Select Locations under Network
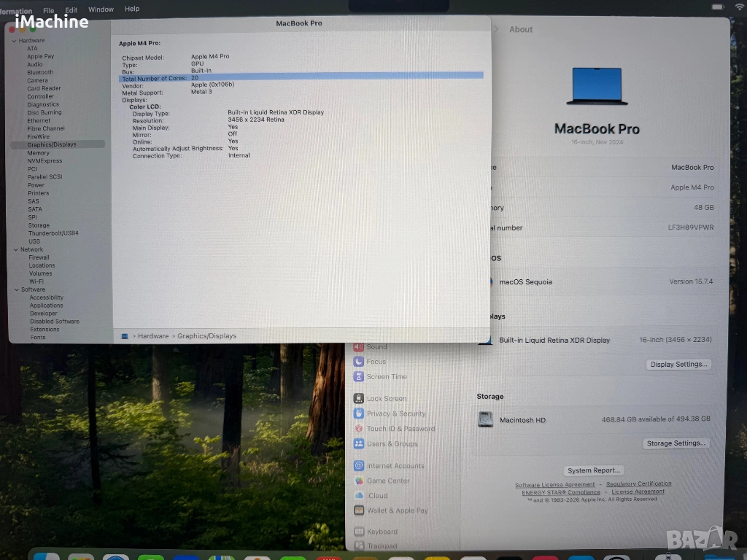Screen dimensions: 747x560 pos(42,265)
